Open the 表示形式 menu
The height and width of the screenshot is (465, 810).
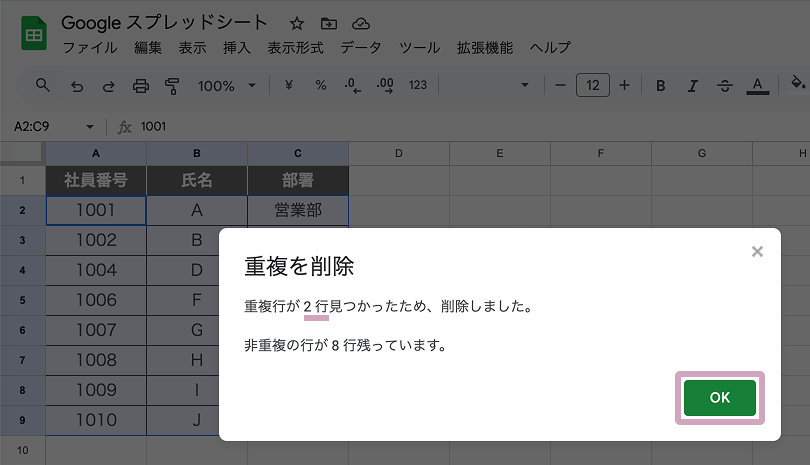(295, 48)
